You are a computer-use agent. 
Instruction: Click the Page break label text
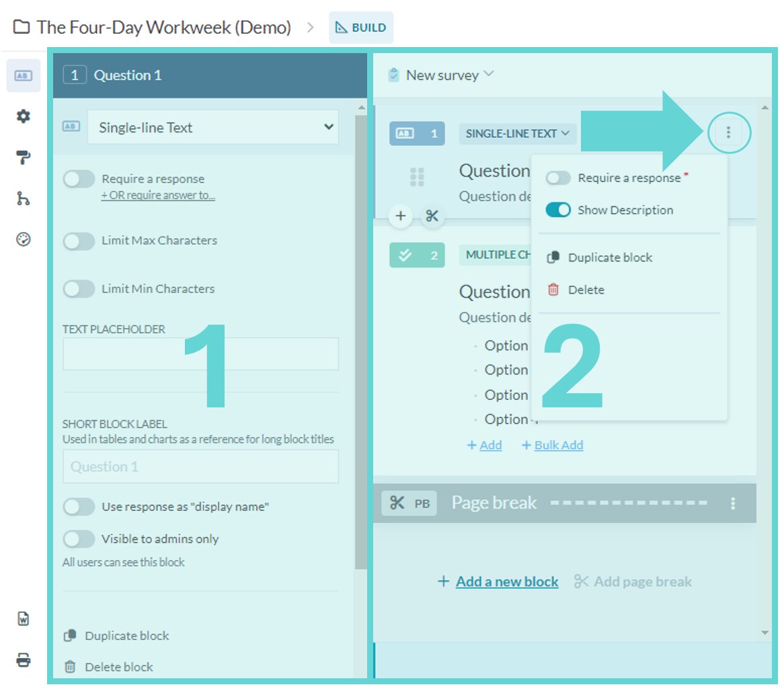pyautogui.click(x=494, y=503)
